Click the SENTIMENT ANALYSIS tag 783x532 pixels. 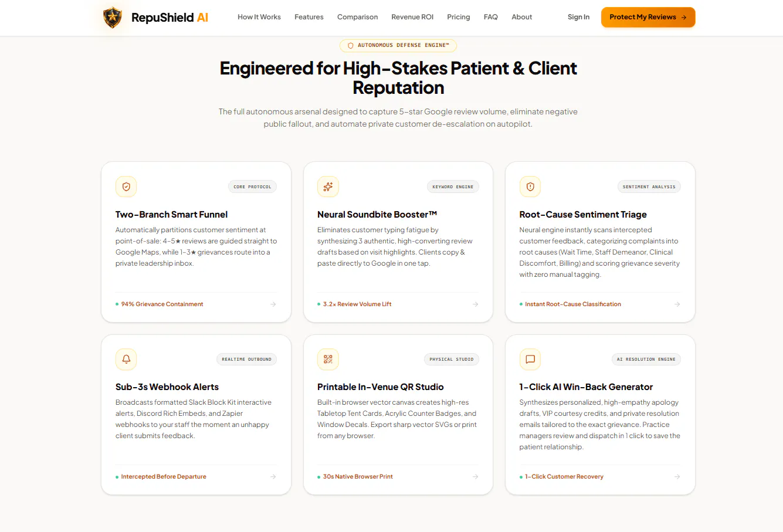[x=649, y=187]
